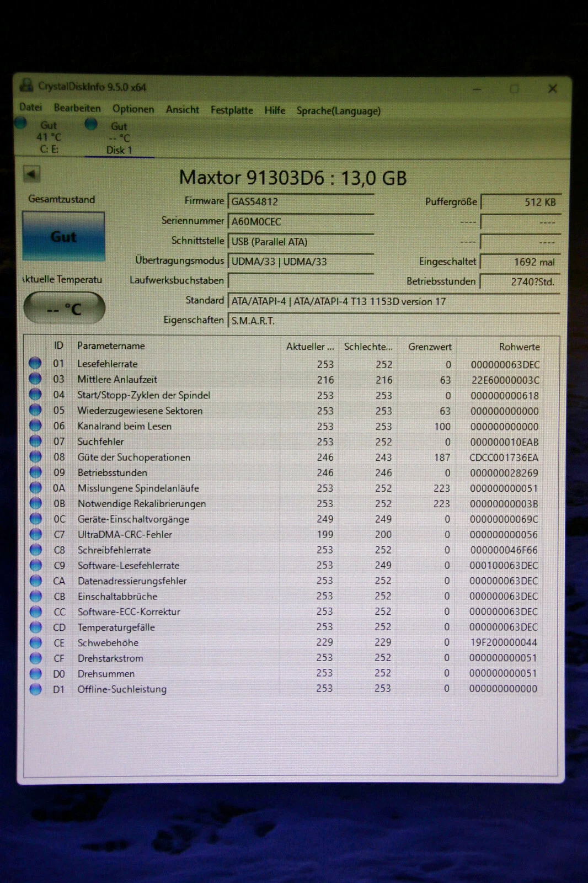Open the Bearbeiten menu
The image size is (588, 883).
pyautogui.click(x=77, y=108)
